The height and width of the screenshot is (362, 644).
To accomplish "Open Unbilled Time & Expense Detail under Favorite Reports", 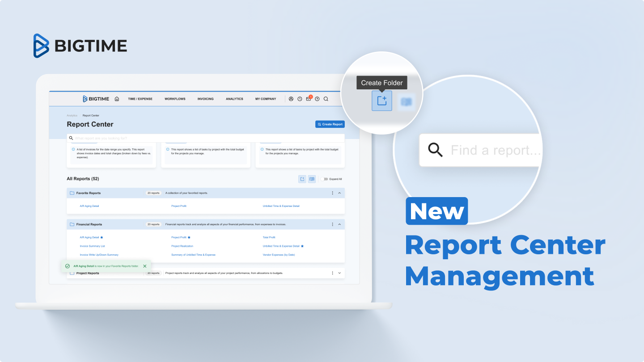I will click(x=281, y=206).
